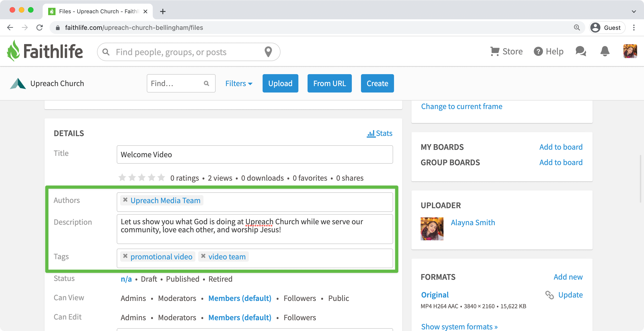Screen dimensions: 644x331
Task: Click the From URL button
Action: (330, 83)
